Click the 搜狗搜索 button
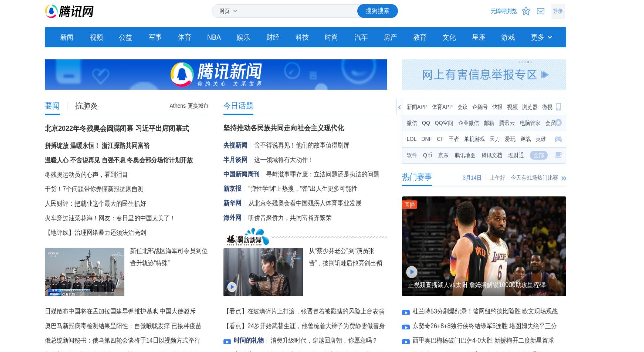This screenshot has height=352, width=644. tap(377, 11)
